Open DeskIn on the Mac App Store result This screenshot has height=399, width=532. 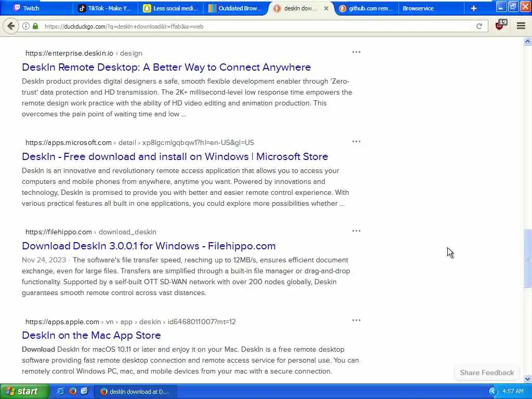tap(91, 335)
